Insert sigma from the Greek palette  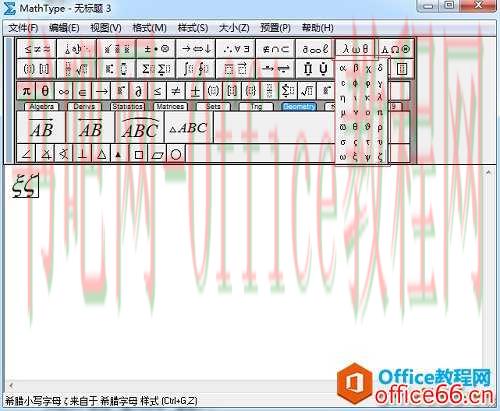point(343,142)
